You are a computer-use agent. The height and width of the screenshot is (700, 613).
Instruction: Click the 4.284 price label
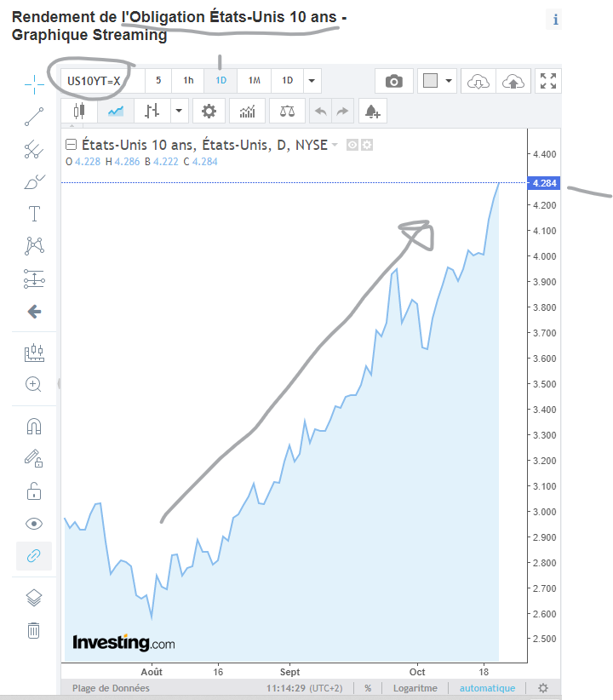click(x=544, y=183)
